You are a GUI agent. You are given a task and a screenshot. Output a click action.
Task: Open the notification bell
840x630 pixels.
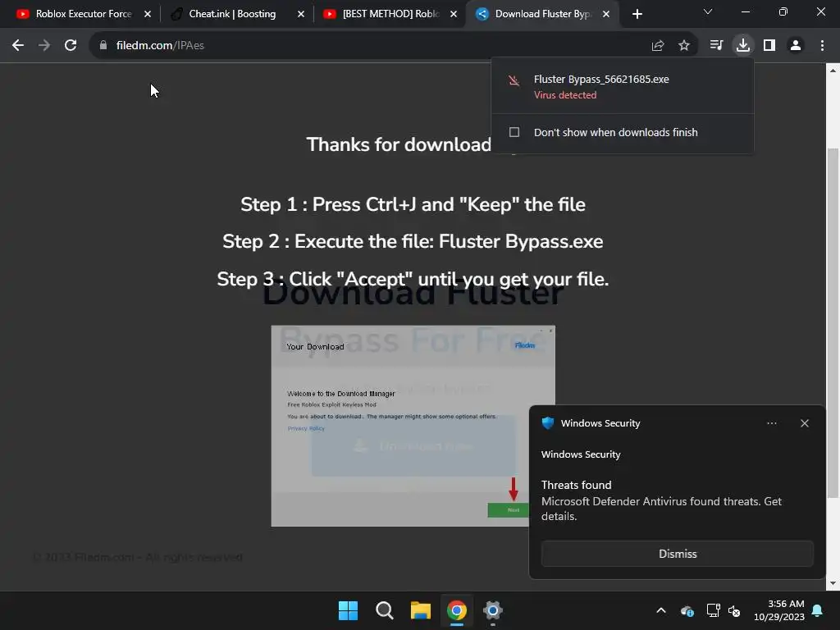(x=818, y=610)
